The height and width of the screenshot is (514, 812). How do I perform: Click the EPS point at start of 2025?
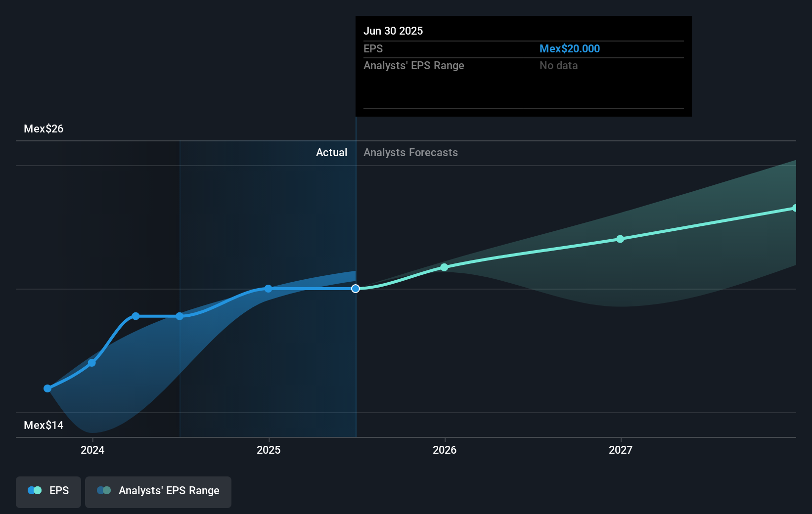(268, 289)
